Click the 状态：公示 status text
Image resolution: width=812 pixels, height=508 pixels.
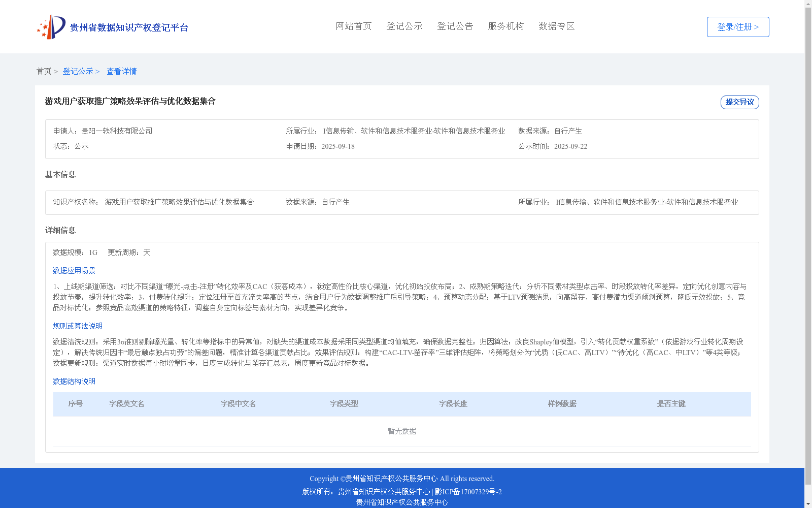click(71, 146)
